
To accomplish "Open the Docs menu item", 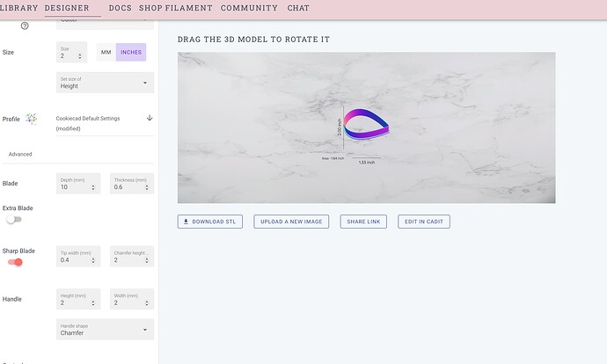I will pos(120,8).
